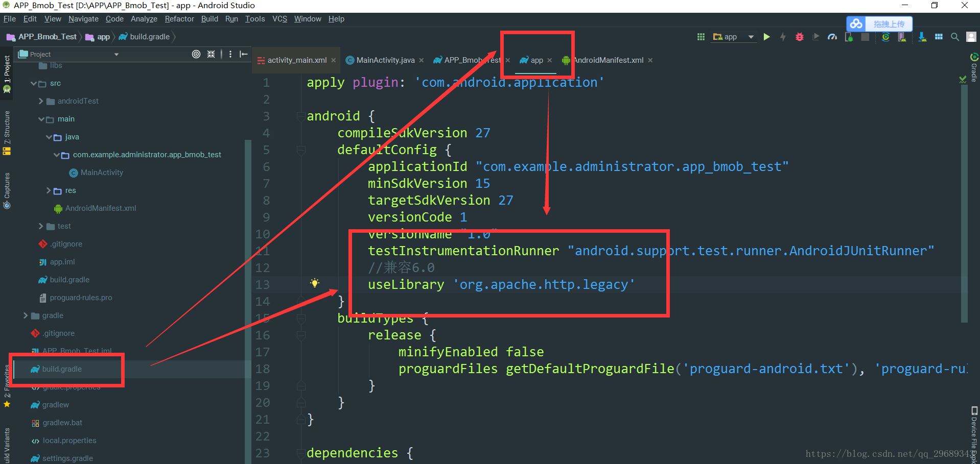Expand the androidTest folder
The image size is (980, 464).
click(x=41, y=101)
